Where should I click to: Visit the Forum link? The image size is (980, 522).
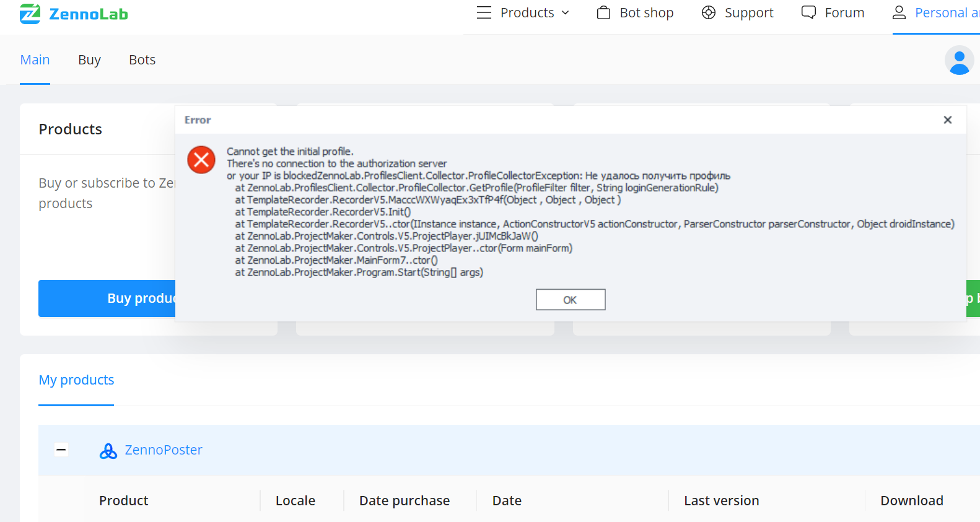tap(844, 12)
